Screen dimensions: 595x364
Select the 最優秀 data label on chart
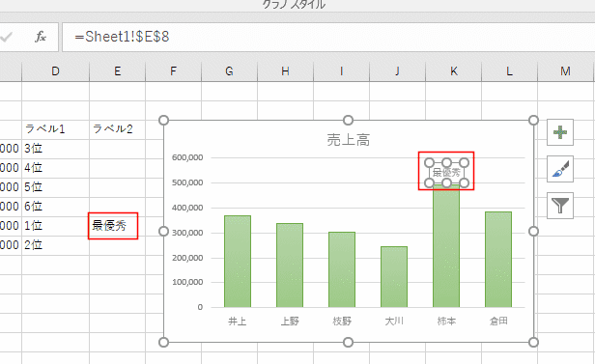446,173
